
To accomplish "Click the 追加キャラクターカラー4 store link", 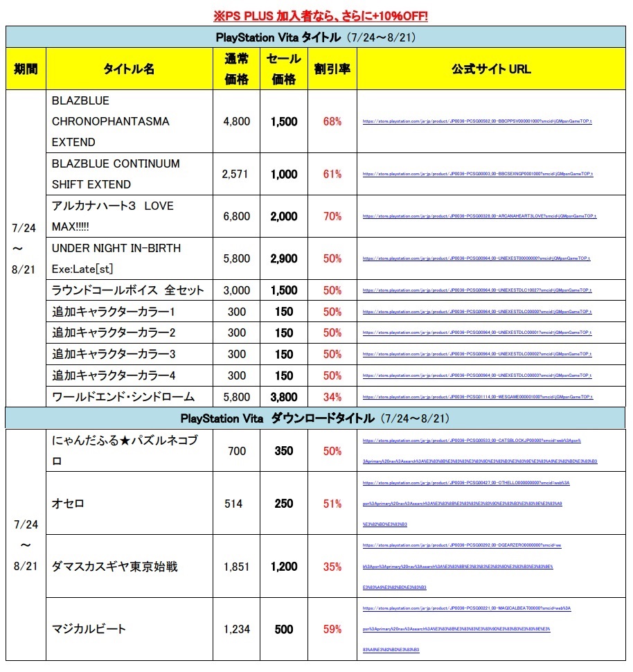I will coord(477,376).
